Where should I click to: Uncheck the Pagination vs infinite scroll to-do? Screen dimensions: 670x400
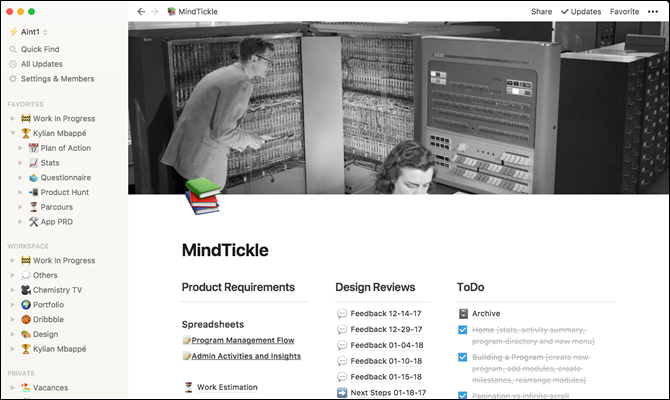(x=462, y=395)
